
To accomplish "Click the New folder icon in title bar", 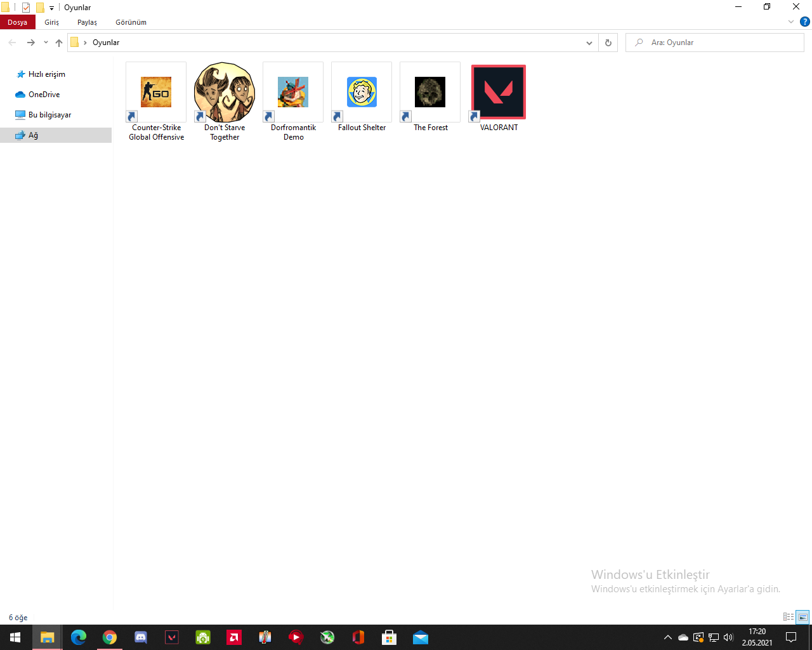I will tap(40, 8).
